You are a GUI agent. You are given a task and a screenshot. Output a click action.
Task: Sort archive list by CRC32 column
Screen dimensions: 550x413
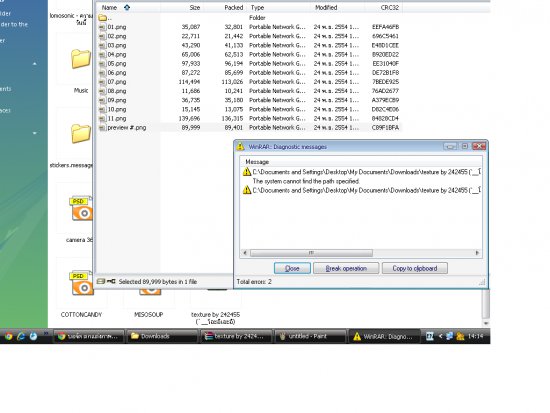point(390,8)
